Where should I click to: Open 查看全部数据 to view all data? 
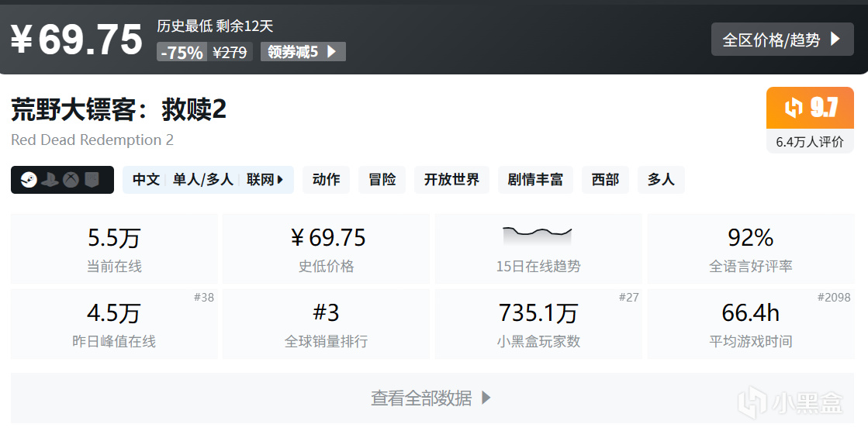432,398
